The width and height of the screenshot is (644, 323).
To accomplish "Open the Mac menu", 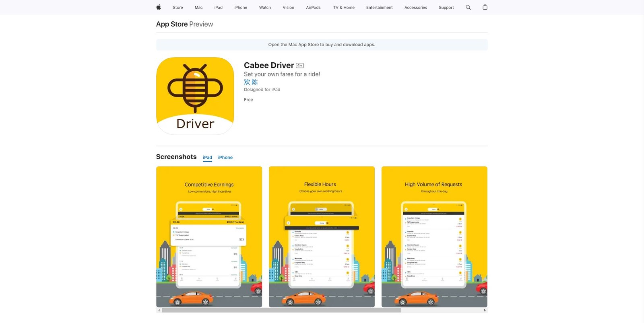I will (199, 8).
